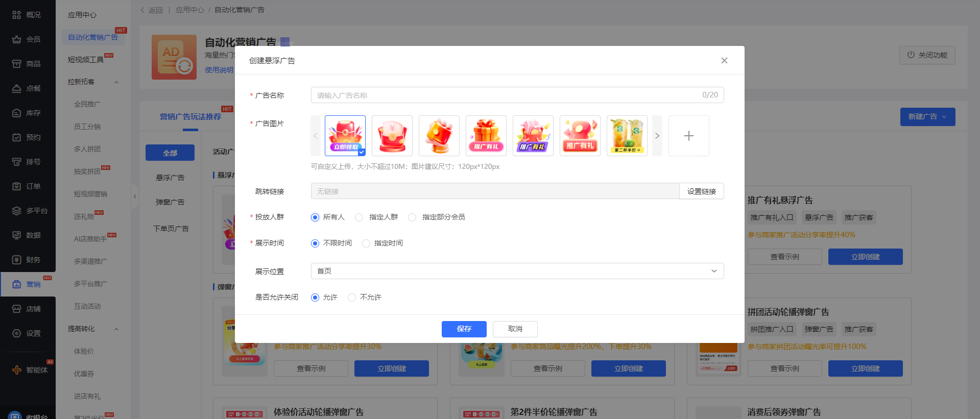Click the 设置链接 button
Screen dimensions: 980x419
point(701,191)
